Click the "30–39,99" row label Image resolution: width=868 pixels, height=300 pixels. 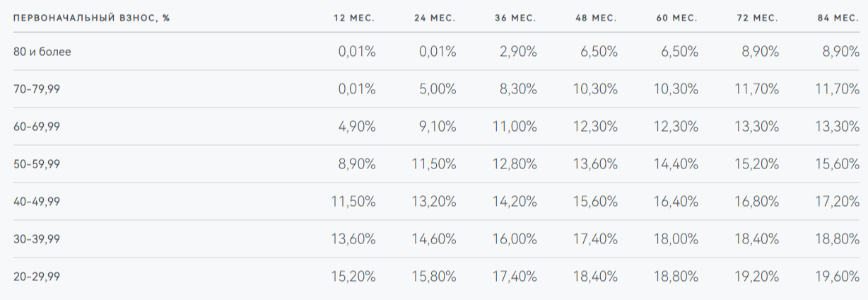[37, 239]
